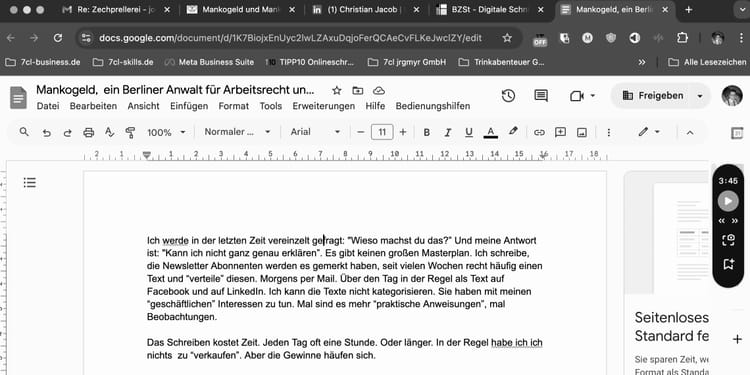Rewind in the floating recorder widget

[x=722, y=221]
